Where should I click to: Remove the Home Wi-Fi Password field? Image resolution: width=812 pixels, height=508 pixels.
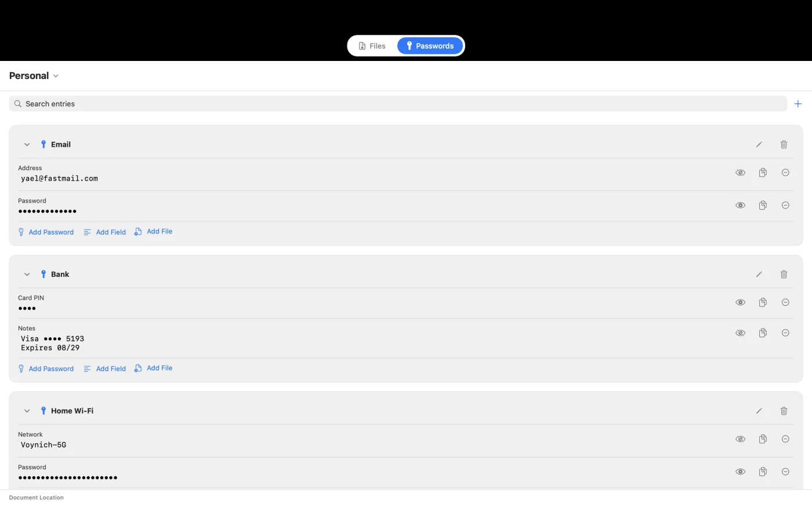click(786, 472)
